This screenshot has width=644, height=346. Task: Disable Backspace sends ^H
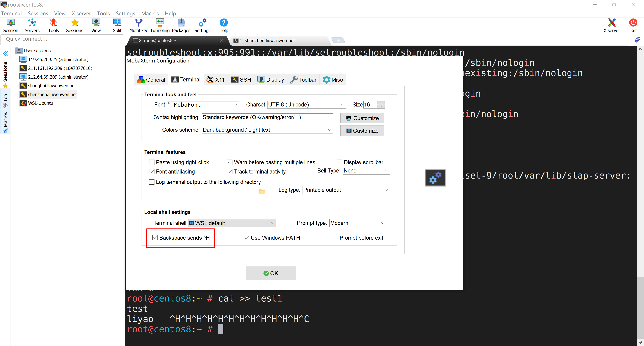155,238
